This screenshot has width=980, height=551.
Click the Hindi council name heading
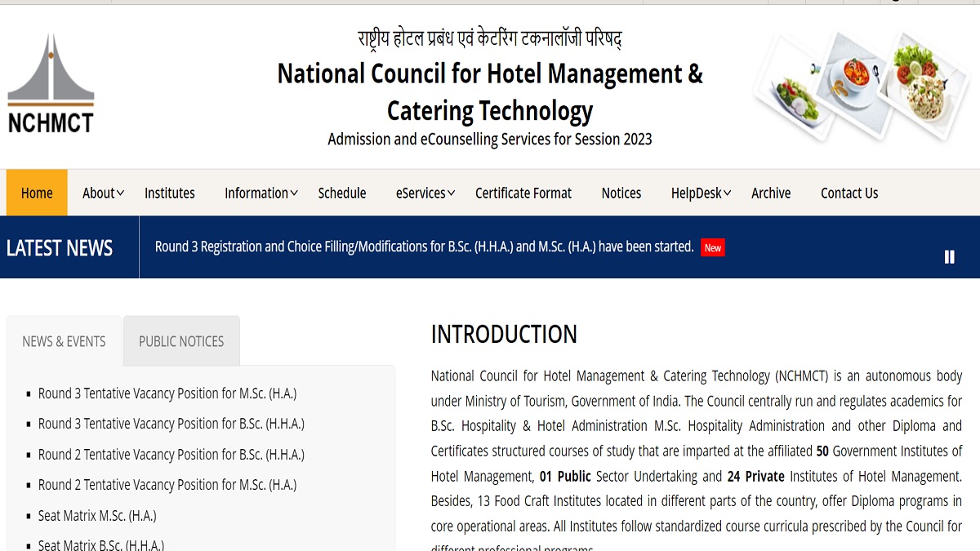[490, 38]
